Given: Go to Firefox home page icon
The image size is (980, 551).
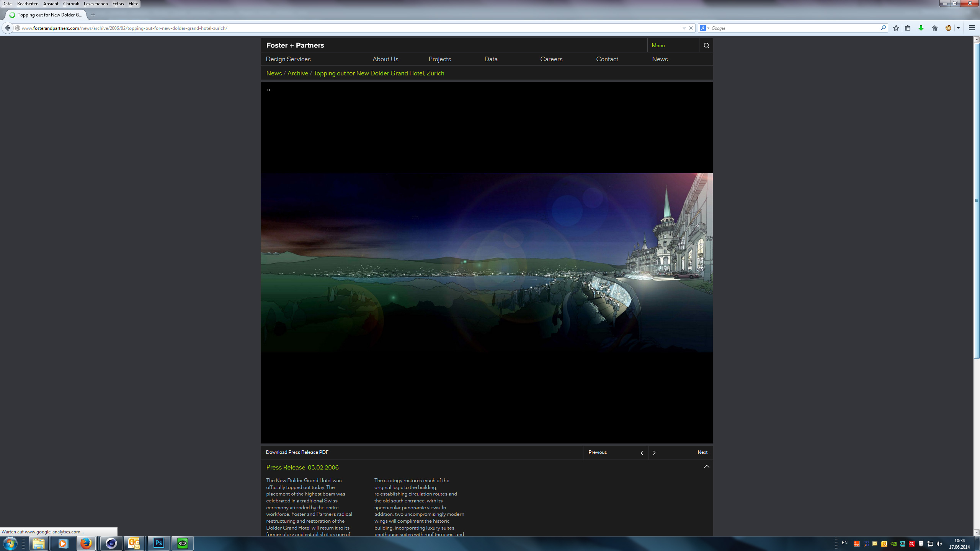Looking at the screenshot, I should 934,28.
